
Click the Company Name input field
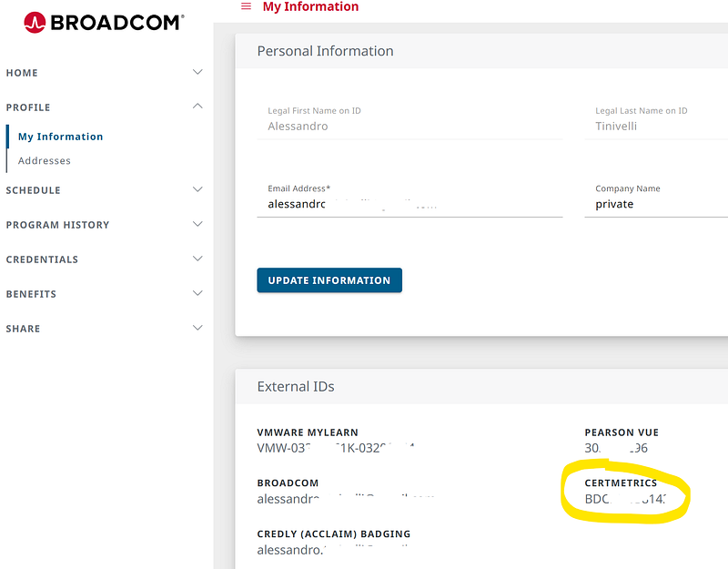660,205
